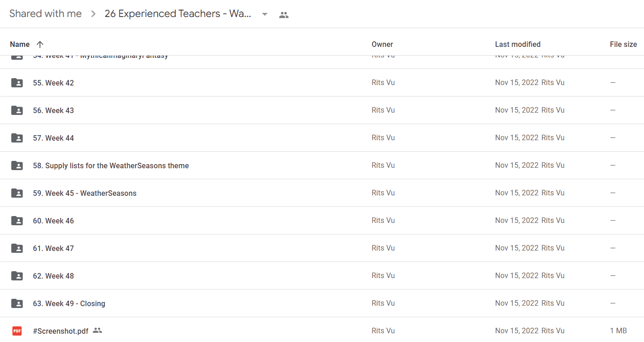Viewport: 644px width, 342px height.
Task: Select the 62. Week 48 folder row
Action: pos(322,276)
